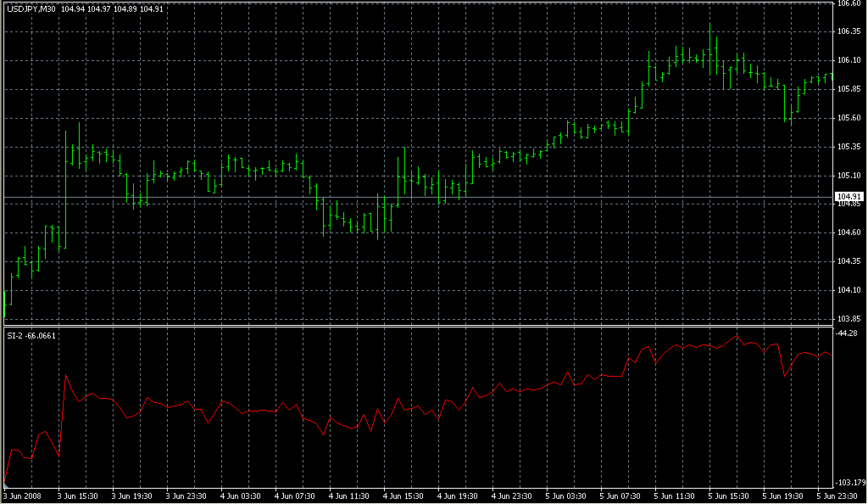Click the 3 Jun 19:30 time label
Viewport: 868px width, 504px height.
click(x=131, y=496)
